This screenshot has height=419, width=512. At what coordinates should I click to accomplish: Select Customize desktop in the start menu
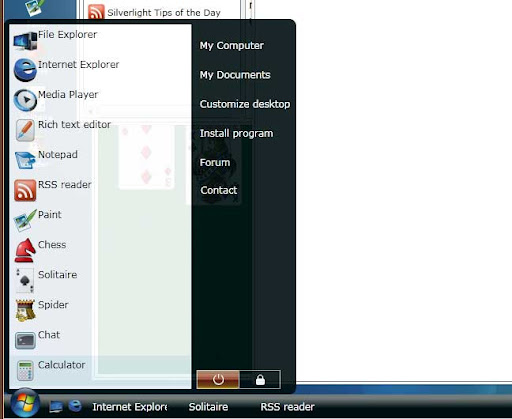[245, 104]
